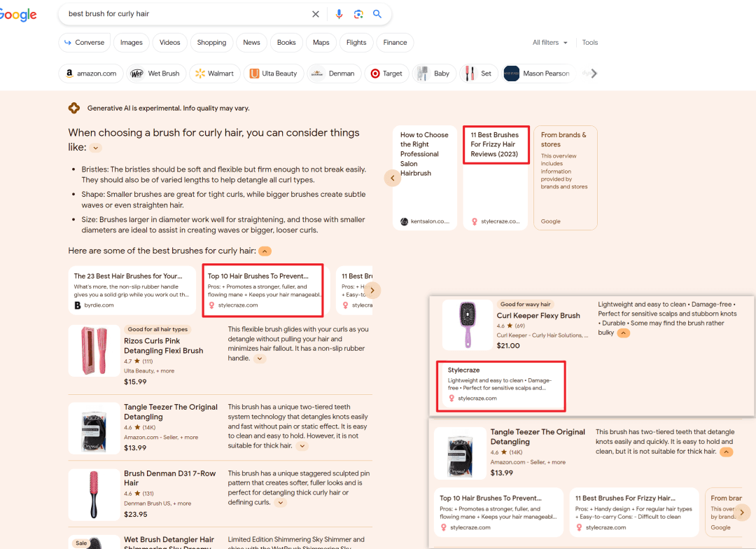Switch to the Shopping tab
Screen dimensions: 756x549
pyautogui.click(x=211, y=43)
